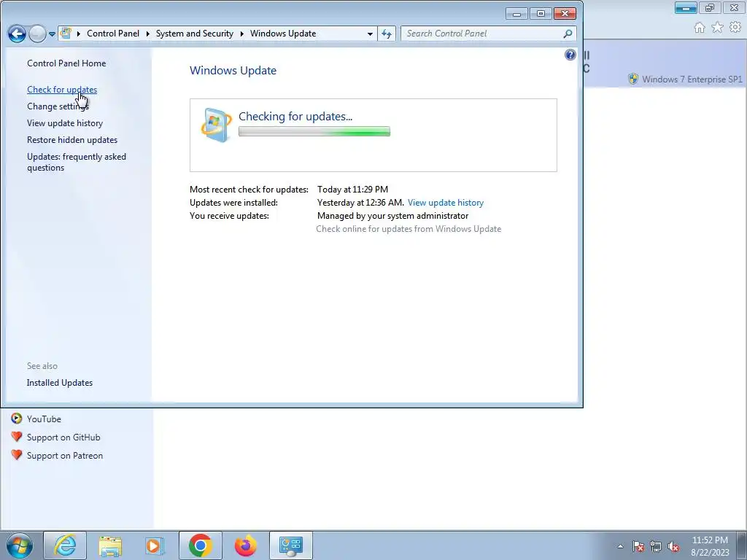Select System and Security breadcrumb
This screenshot has width=747, height=560.
click(194, 34)
